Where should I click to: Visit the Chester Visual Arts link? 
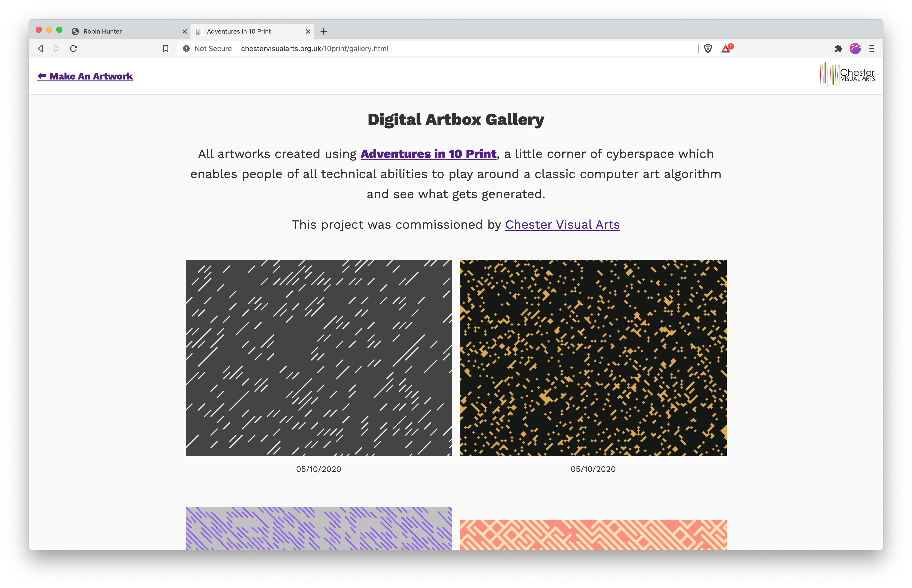point(562,225)
